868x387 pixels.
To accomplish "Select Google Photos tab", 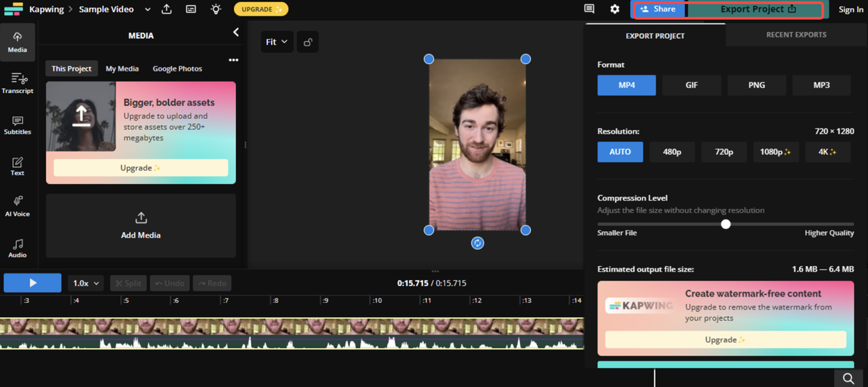I will pyautogui.click(x=177, y=69).
